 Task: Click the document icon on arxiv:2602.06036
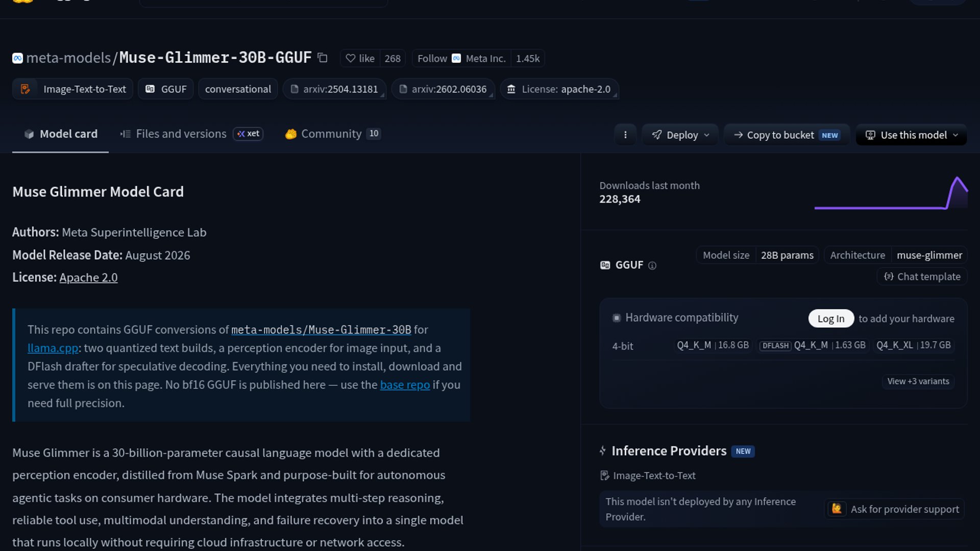pyautogui.click(x=403, y=89)
